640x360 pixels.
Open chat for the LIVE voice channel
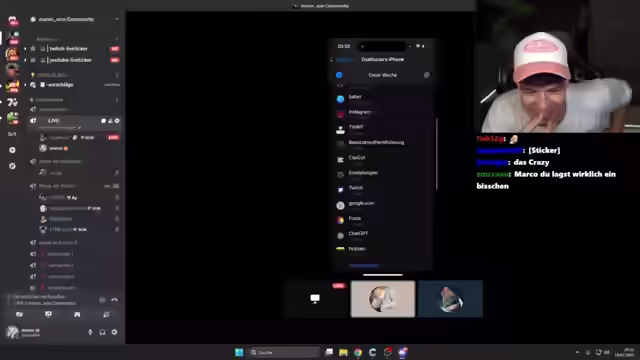pos(103,121)
